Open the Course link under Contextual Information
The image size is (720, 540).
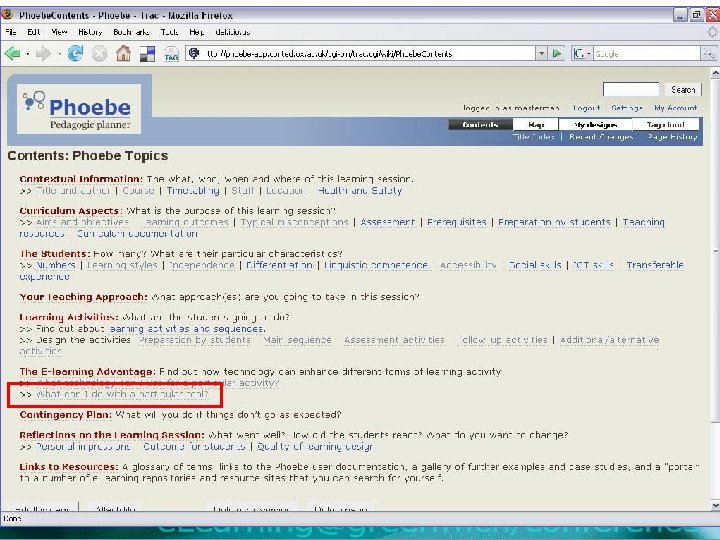(x=138, y=190)
